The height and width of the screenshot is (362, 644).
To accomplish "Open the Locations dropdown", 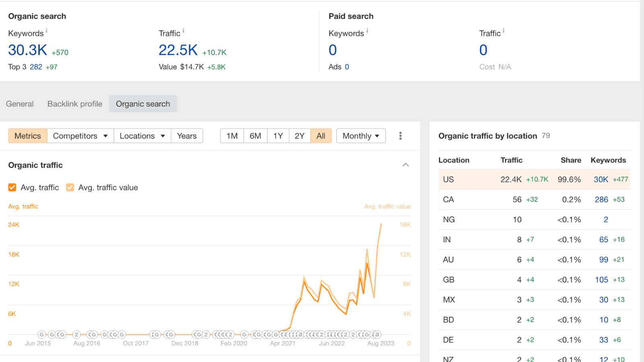I will click(142, 136).
